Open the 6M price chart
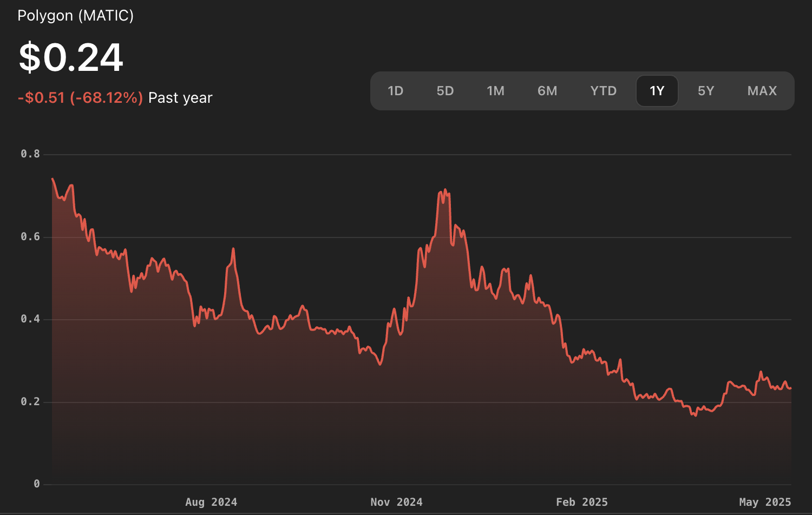812x515 pixels. tap(547, 91)
